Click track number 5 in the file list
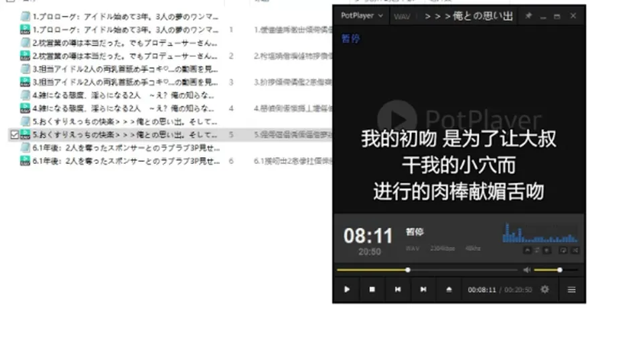This screenshot has width=643, height=364. point(231,134)
